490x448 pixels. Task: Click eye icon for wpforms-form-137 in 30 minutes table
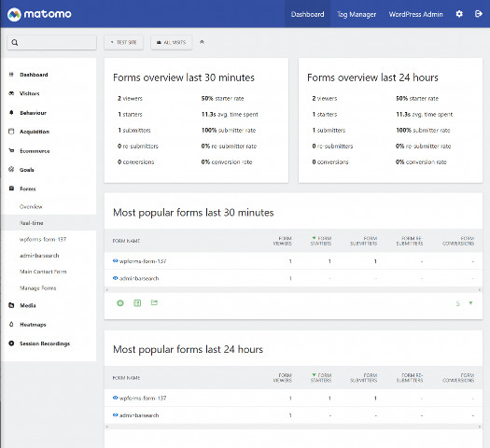116,260
